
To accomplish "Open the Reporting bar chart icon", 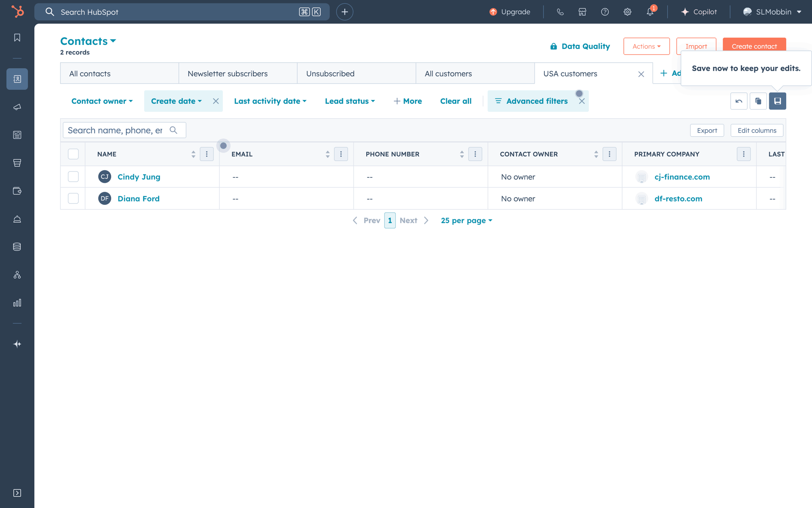I will [x=17, y=303].
